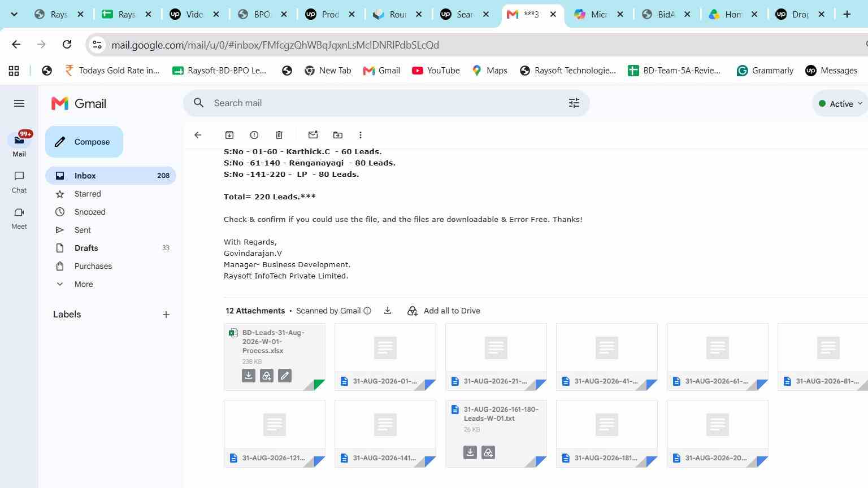The width and height of the screenshot is (868, 488).
Task: Delete this email with trash icon
Action: coord(279,135)
